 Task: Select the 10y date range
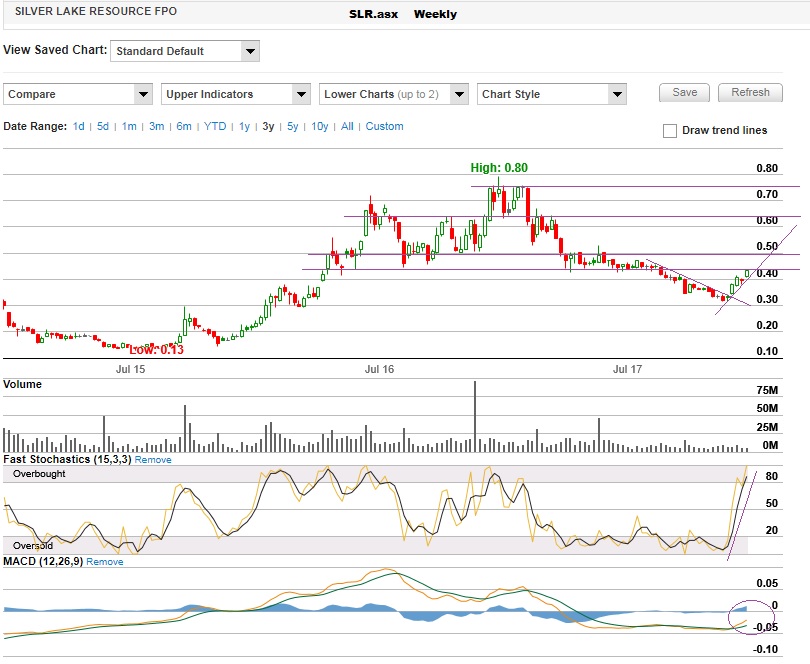coord(320,127)
